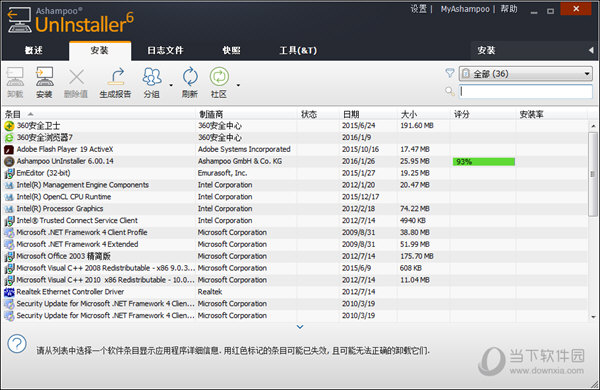The width and height of the screenshot is (600, 390).
Task: Open the MyAshampoo link
Action: pyautogui.click(x=465, y=9)
